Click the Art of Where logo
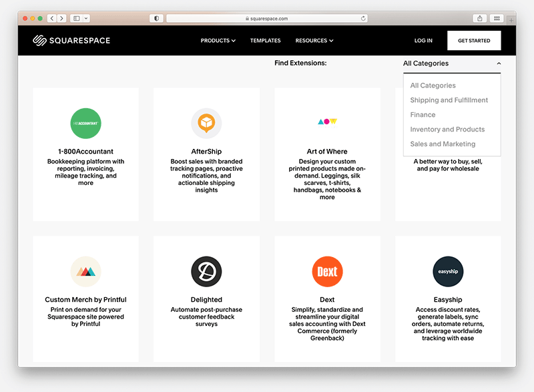Image resolution: width=534 pixels, height=392 pixels. coord(327,122)
